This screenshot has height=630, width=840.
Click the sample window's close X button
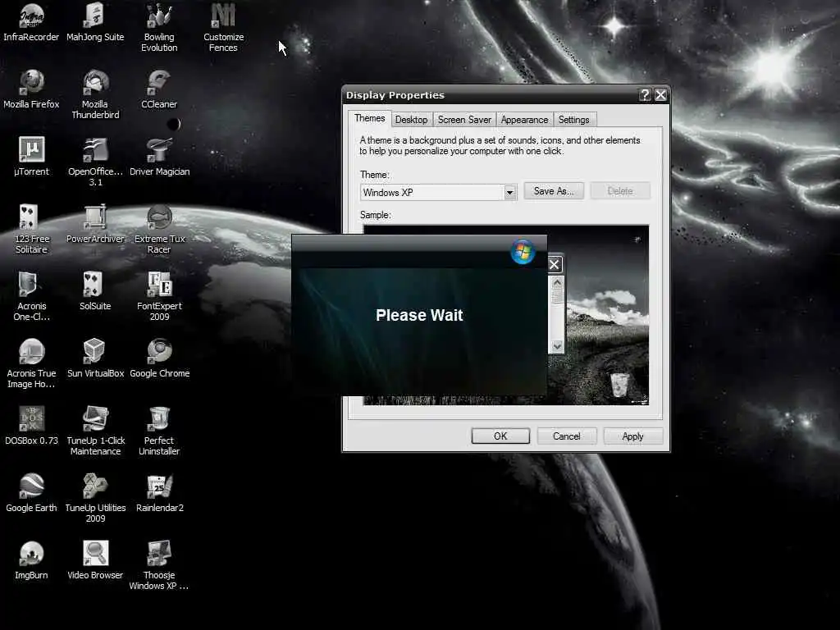555,264
